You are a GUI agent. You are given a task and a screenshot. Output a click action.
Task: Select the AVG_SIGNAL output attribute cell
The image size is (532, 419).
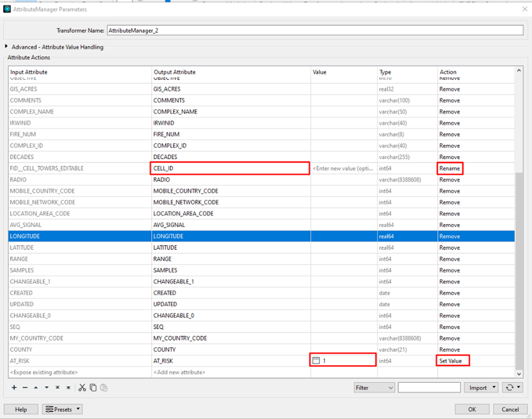click(x=231, y=225)
